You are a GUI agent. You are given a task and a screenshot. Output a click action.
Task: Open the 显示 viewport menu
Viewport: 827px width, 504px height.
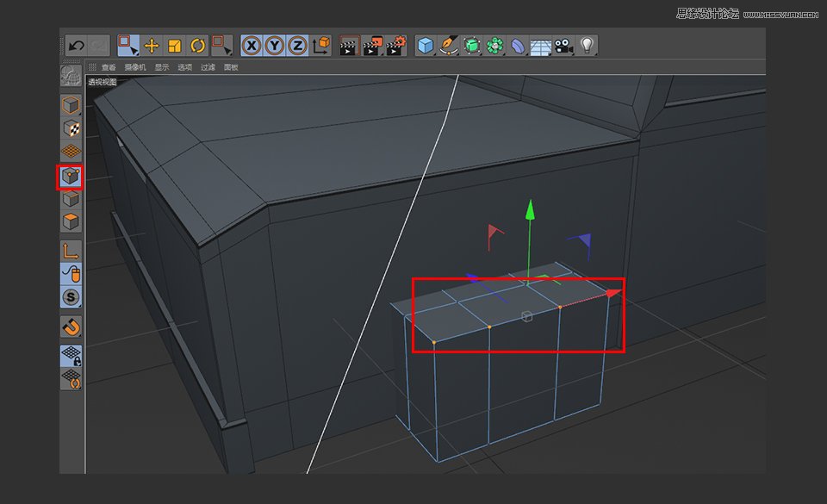point(160,67)
